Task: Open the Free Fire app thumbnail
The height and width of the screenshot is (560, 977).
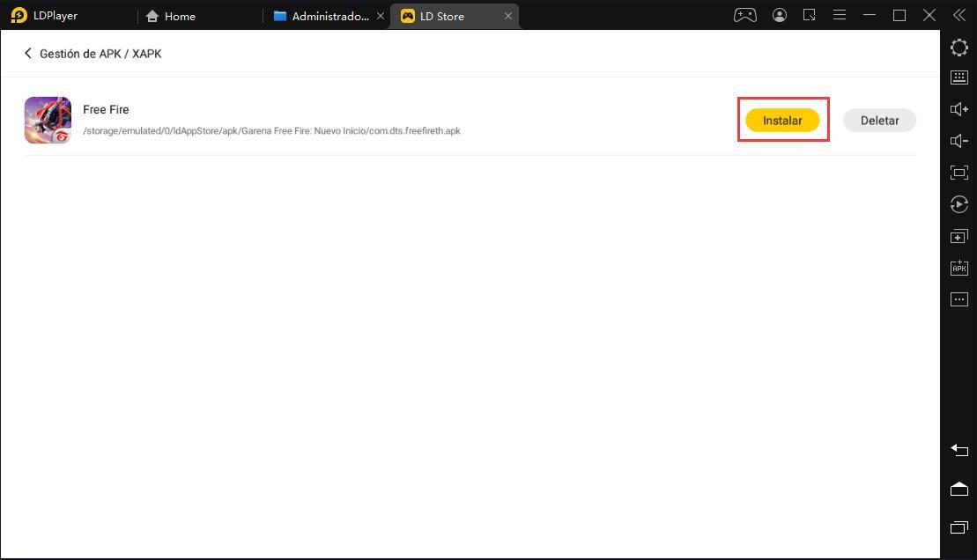Action: tap(48, 121)
